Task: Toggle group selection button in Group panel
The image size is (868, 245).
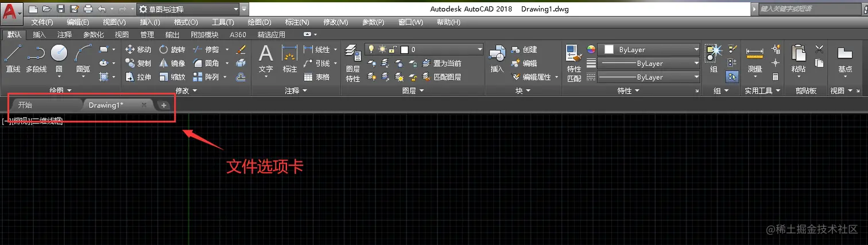Action: click(732, 76)
